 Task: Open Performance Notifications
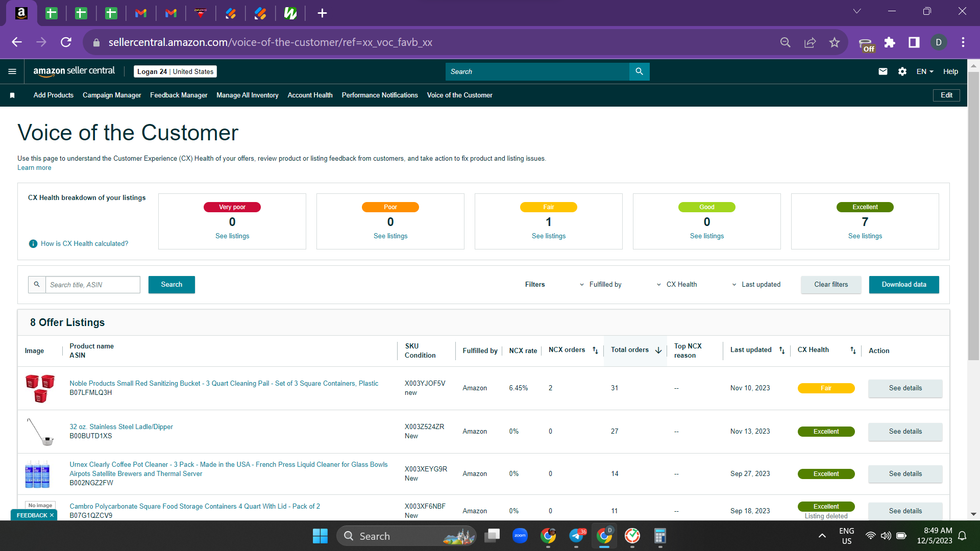(x=380, y=95)
